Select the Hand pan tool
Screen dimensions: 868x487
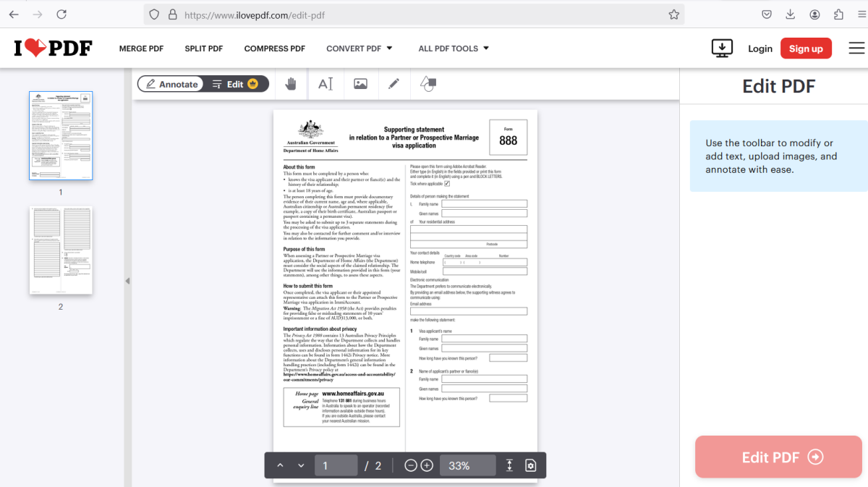pyautogui.click(x=290, y=83)
